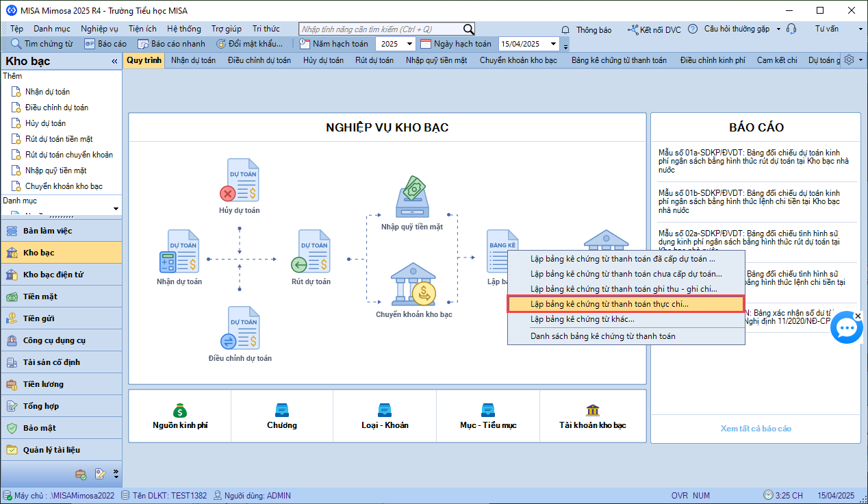Open Chuyển khoản kho bạc diagram icon
868x504 pixels.
(x=413, y=285)
